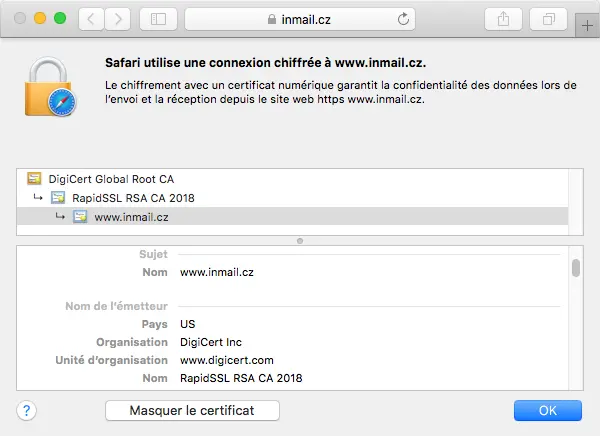Screen dimensions: 600x436
Task: Go forward with the Safari forward arrow
Action: point(118,19)
